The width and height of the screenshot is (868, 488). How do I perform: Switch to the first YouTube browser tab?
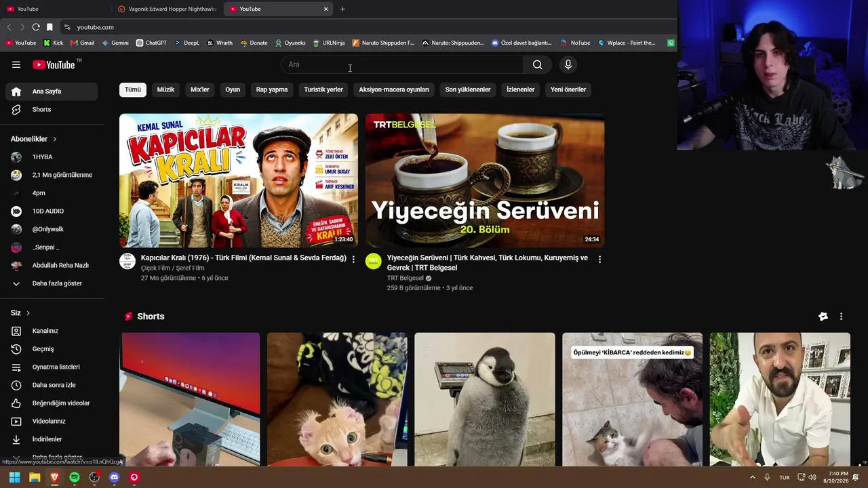(x=56, y=9)
